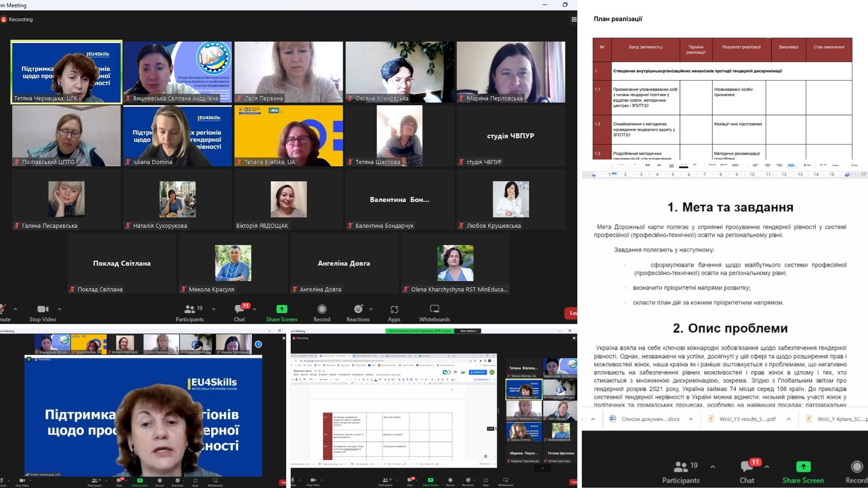Stop Video in the screen-share Zoom window

313,482
